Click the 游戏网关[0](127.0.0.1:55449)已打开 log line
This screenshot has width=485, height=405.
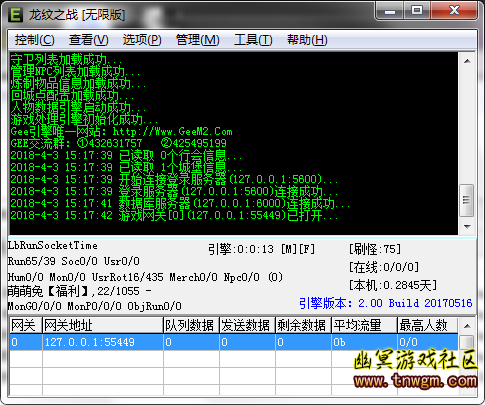[x=174, y=215]
